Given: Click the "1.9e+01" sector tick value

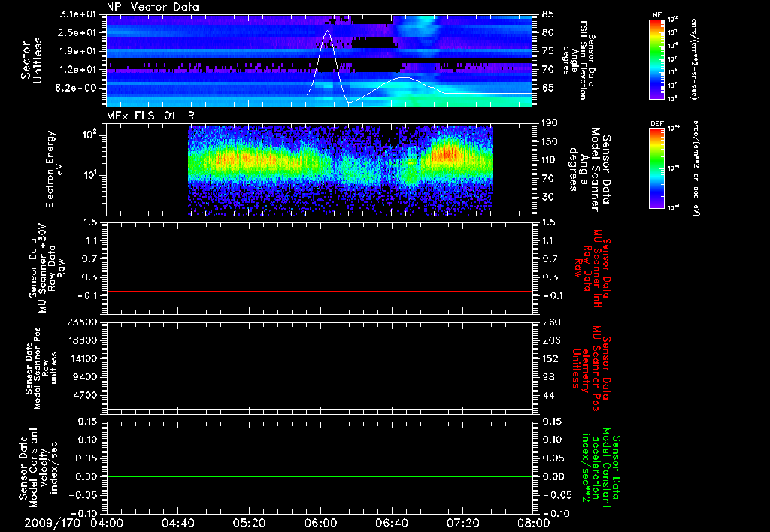Looking at the screenshot, I should (x=78, y=51).
